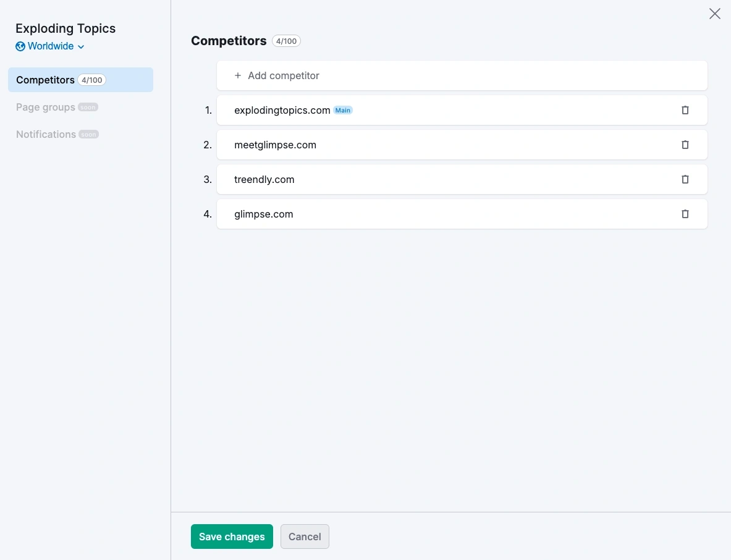Click the Main badge on explodingtopics.com
Viewport: 731px width, 560px height.
(342, 110)
